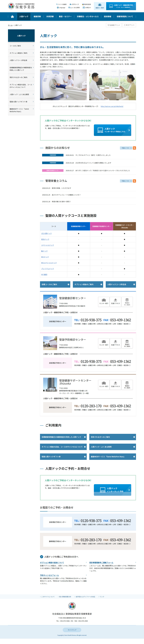The height and width of the screenshot is (644, 144).
Task: Open 聖隷人間ドックギフト券 button in ご利用案内
Action: tap(63, 457)
